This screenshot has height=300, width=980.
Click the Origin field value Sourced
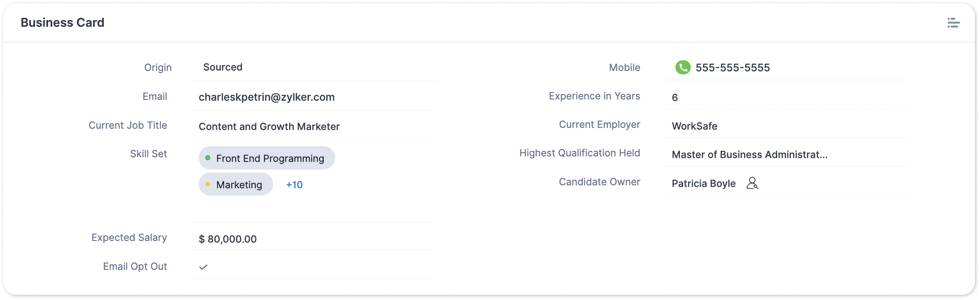223,67
